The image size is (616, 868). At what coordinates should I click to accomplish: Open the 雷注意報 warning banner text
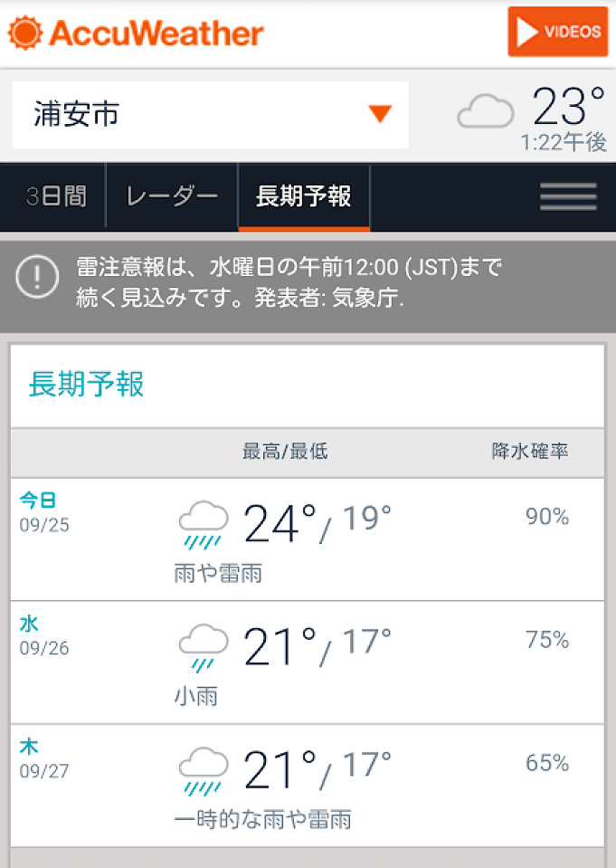[289, 283]
